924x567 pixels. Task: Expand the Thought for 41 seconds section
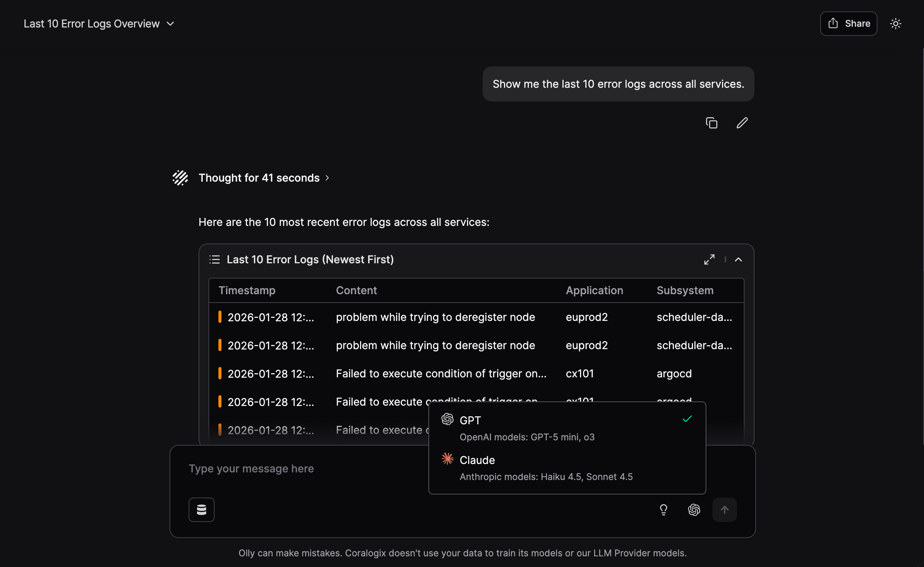point(263,178)
